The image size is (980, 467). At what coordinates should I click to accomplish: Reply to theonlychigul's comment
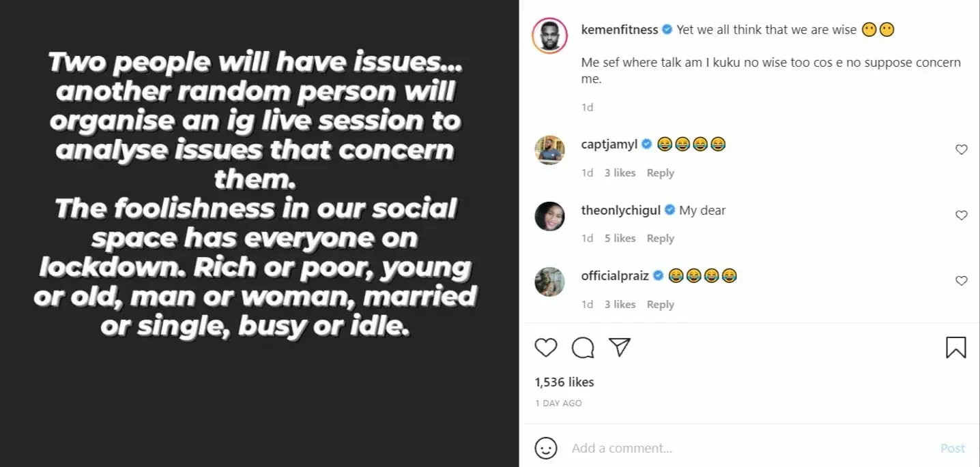coord(660,239)
